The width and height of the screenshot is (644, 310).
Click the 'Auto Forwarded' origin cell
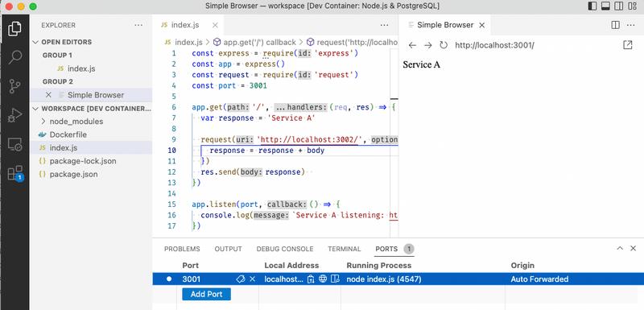539,279
